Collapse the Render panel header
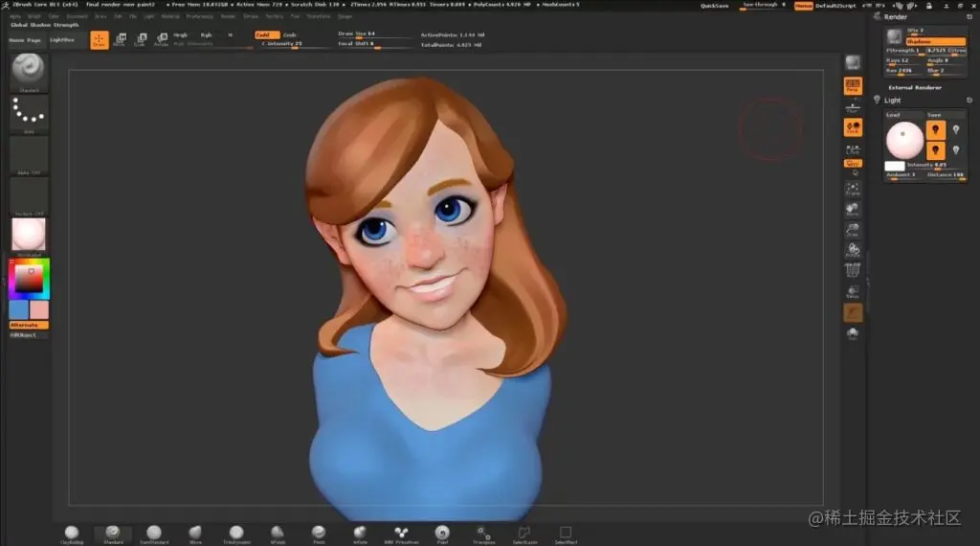This screenshot has height=546, width=980. (x=895, y=17)
